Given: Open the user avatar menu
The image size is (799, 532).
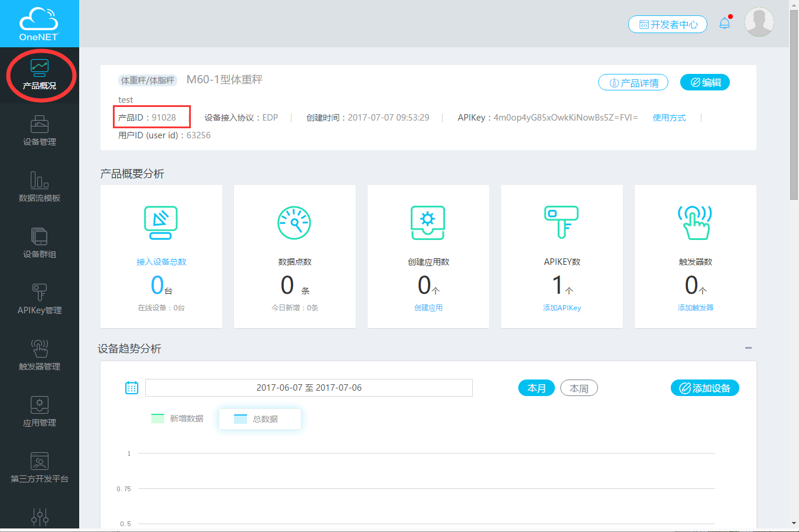Looking at the screenshot, I should [x=759, y=22].
